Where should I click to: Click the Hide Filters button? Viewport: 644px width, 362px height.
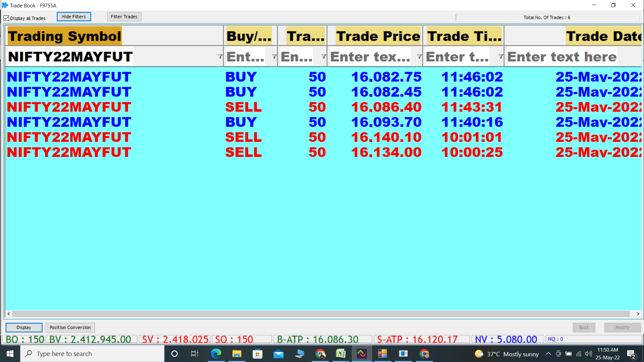(x=74, y=17)
